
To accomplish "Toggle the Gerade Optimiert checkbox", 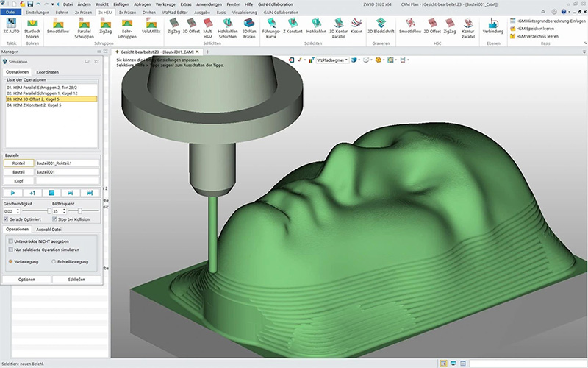I will click(x=7, y=219).
